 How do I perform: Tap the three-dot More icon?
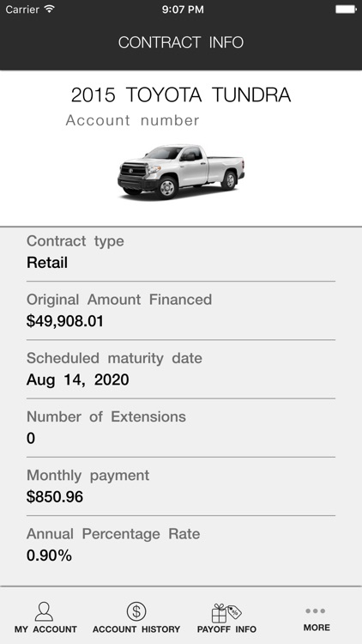pos(316,611)
